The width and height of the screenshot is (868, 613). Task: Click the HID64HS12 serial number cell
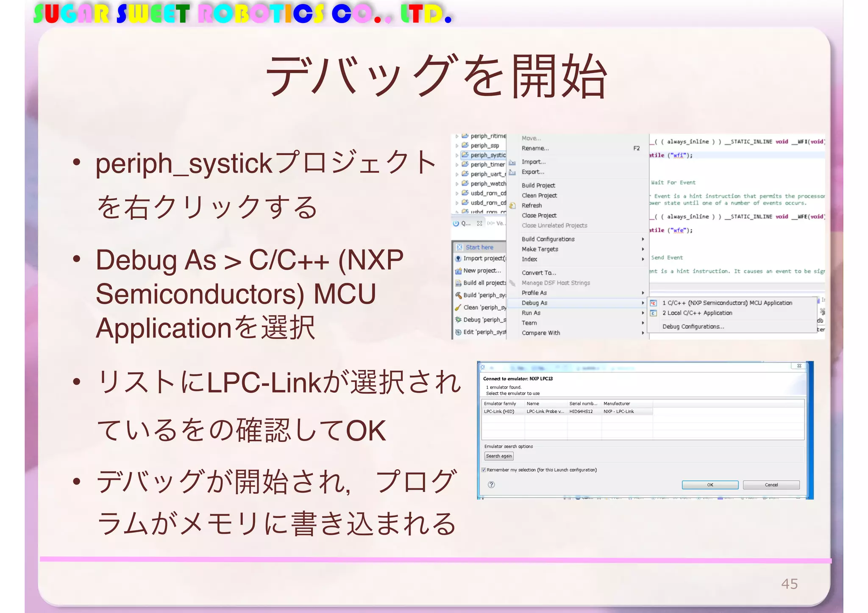pos(581,411)
